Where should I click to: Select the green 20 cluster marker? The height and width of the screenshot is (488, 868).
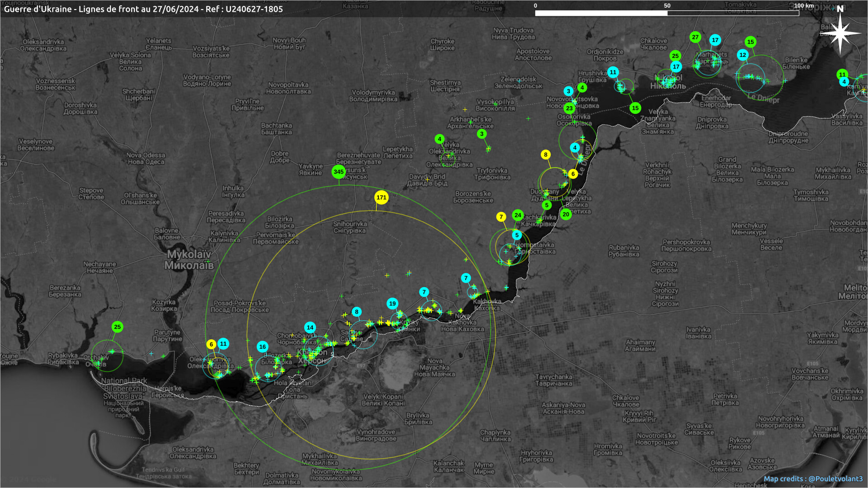pos(566,214)
